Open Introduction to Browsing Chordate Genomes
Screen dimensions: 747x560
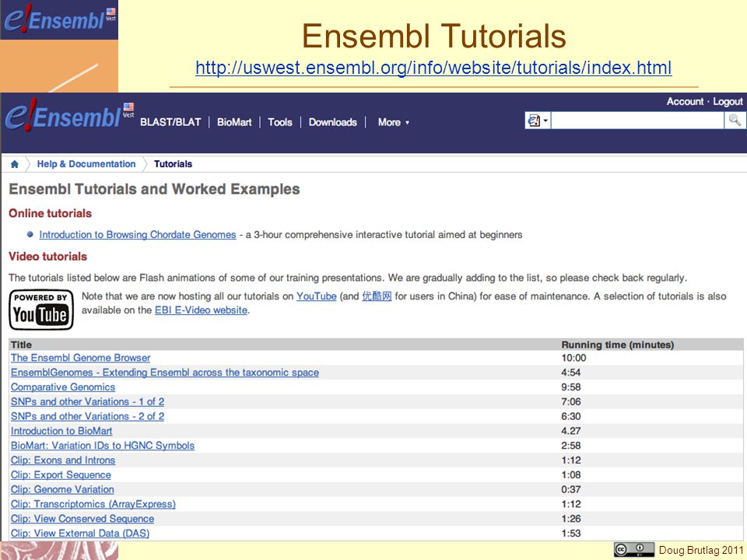138,235
